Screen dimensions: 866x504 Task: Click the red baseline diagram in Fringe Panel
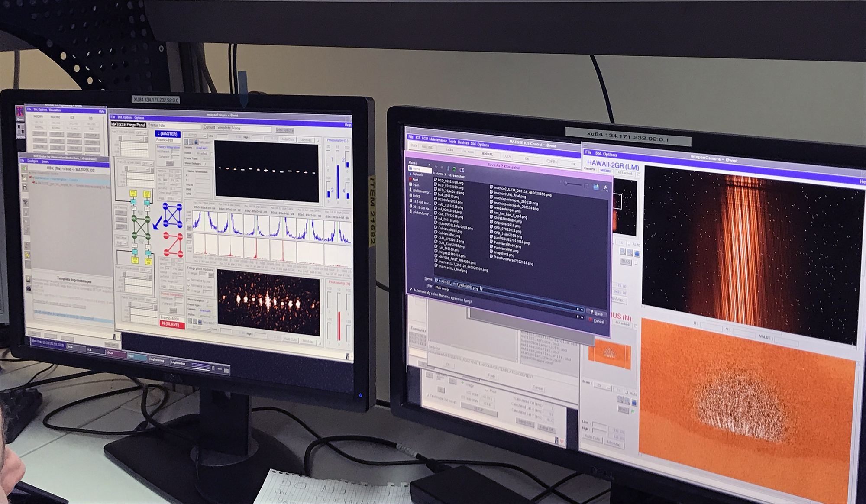tap(173, 246)
